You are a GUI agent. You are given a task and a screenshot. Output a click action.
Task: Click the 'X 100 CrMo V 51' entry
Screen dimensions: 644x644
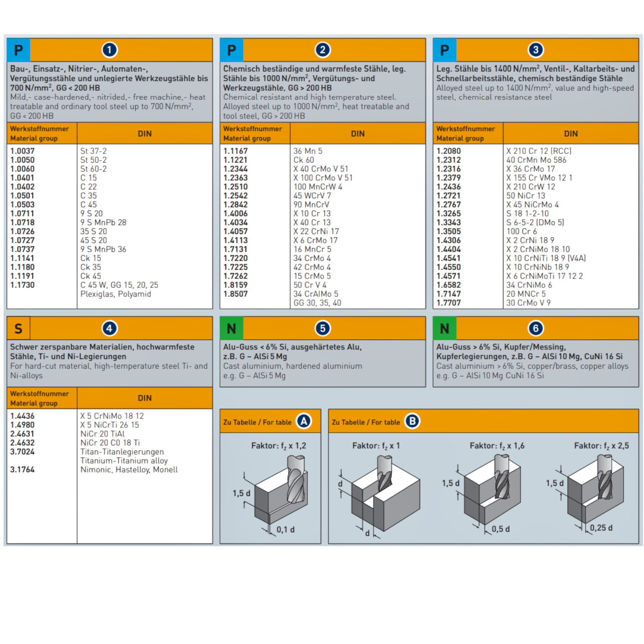click(x=323, y=178)
